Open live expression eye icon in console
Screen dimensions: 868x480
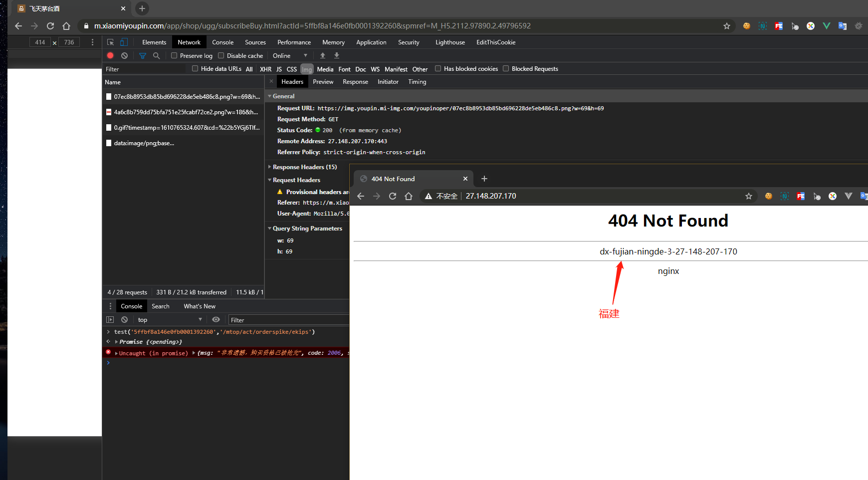[216, 319]
